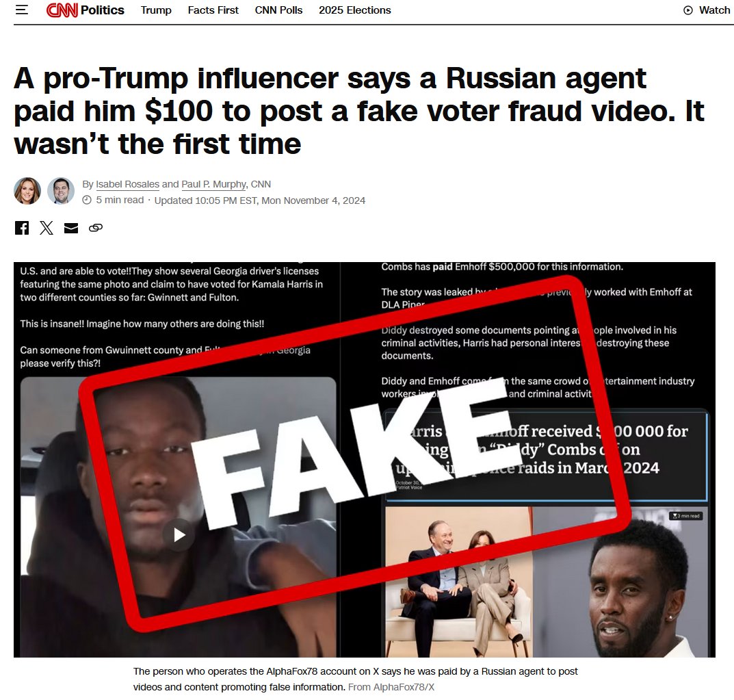
Task: Play the fake voter fraud video
Action: [x=179, y=534]
